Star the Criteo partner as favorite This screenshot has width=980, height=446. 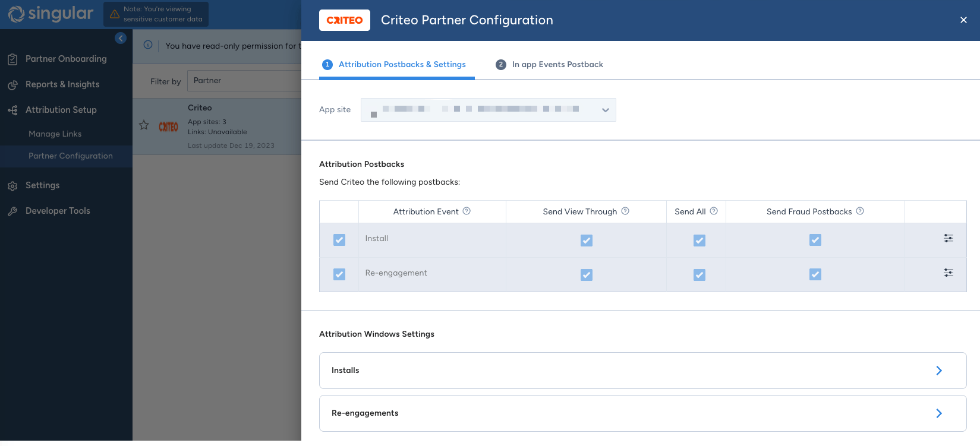pyautogui.click(x=144, y=125)
